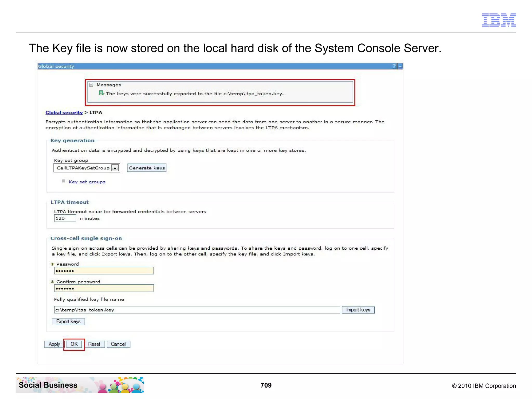The height and width of the screenshot is (399, 532).
Task: Click the OK button
Action: tap(74, 344)
